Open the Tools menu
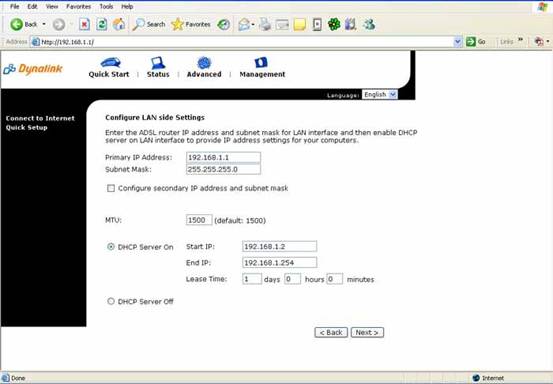 click(106, 6)
